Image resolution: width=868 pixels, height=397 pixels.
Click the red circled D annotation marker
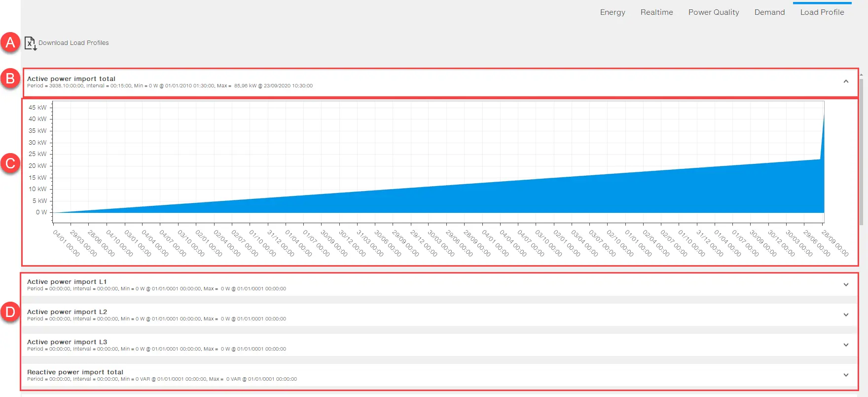point(10,312)
